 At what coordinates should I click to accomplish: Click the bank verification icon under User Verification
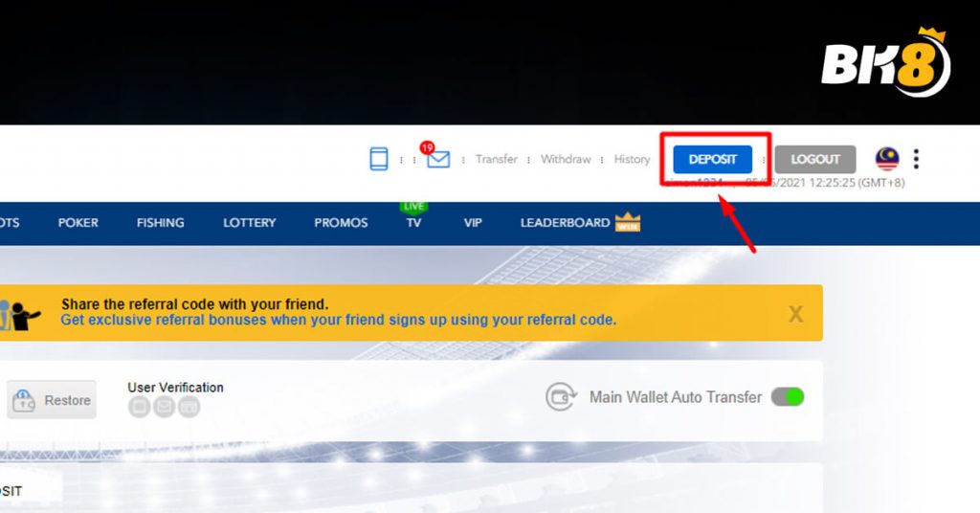(x=189, y=407)
